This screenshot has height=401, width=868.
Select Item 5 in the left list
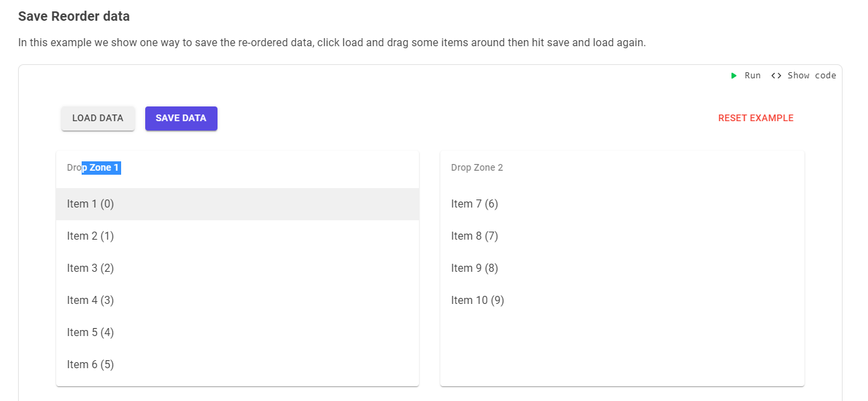[x=90, y=332]
